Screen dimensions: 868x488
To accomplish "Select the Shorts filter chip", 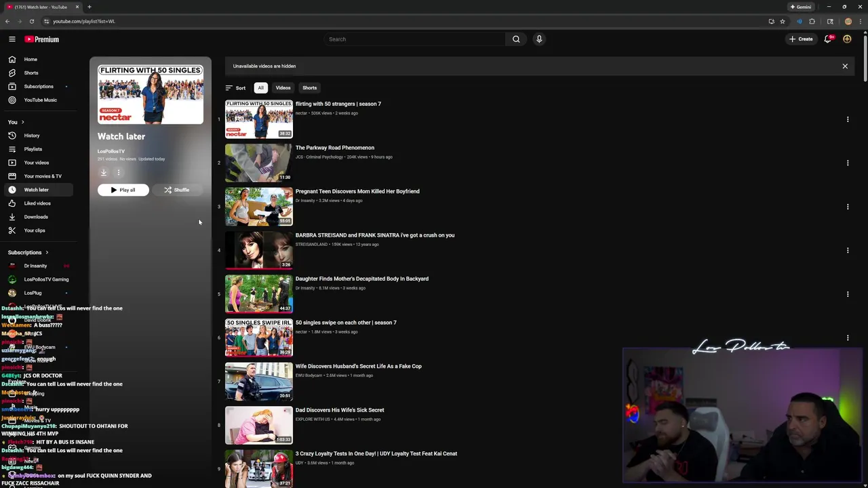I will (309, 87).
